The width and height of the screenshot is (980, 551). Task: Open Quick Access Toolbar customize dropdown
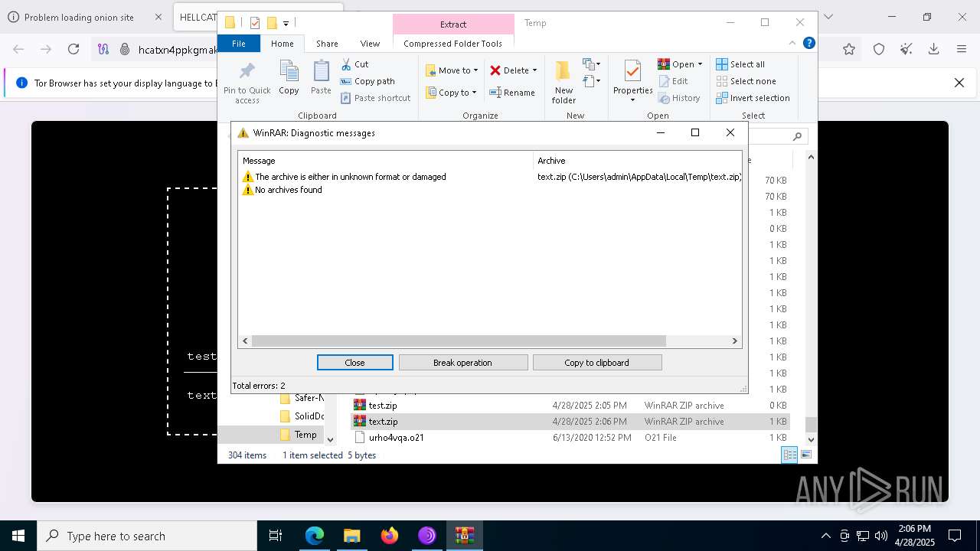tap(286, 23)
